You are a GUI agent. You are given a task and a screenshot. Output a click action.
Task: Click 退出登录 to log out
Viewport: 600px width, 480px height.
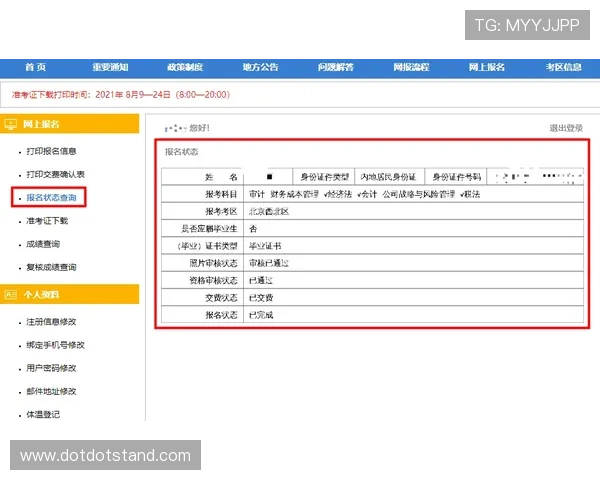(x=566, y=128)
